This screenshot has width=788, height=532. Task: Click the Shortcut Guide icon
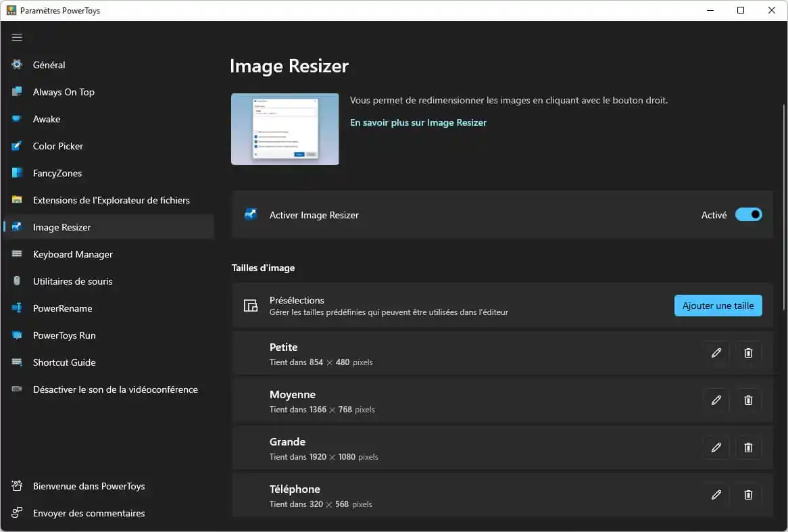[x=17, y=362]
